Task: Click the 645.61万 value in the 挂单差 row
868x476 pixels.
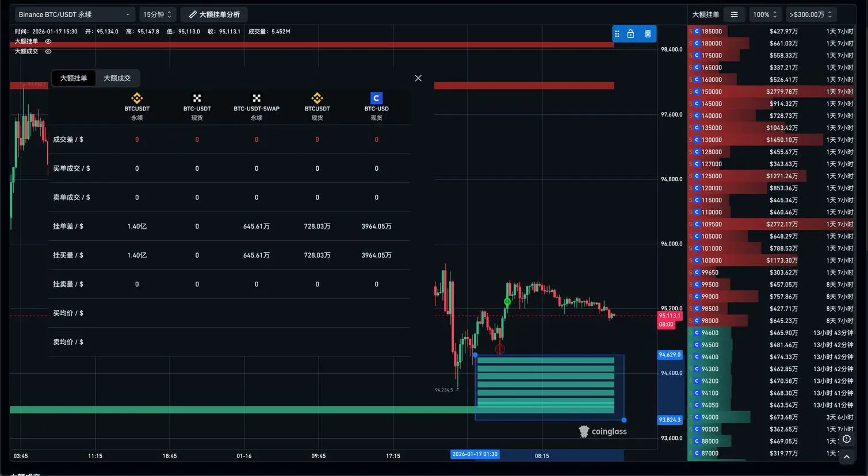Action: (x=257, y=227)
